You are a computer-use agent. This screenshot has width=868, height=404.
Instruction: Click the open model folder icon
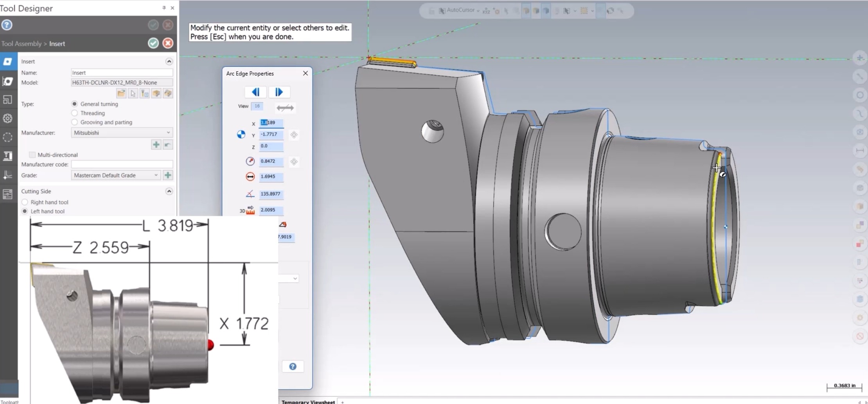pyautogui.click(x=121, y=93)
